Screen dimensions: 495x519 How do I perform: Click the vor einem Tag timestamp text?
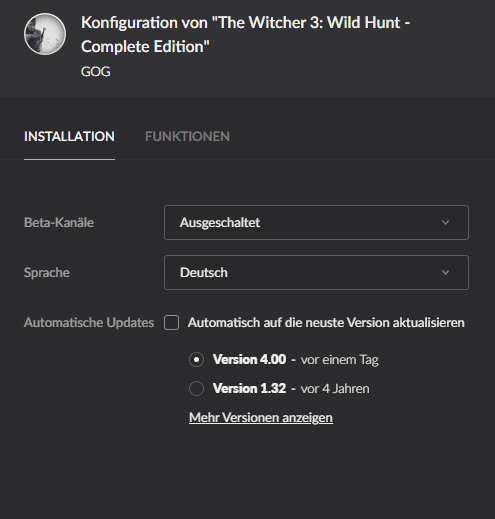[x=340, y=360]
